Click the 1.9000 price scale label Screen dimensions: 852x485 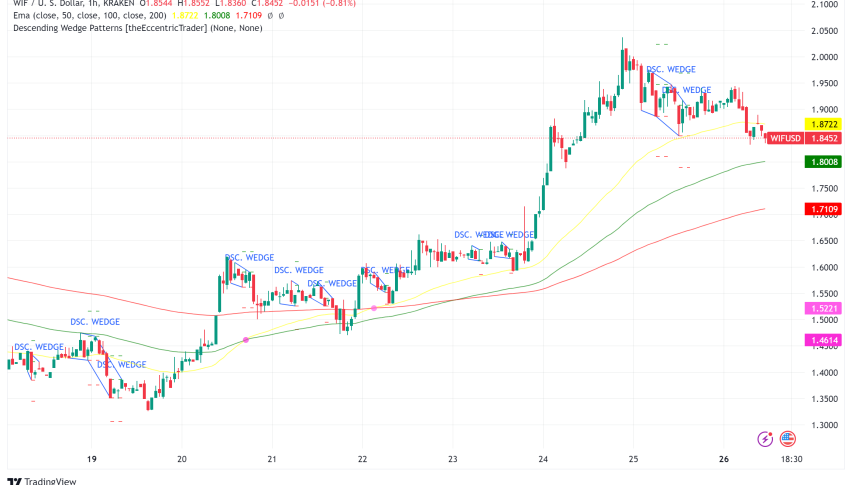click(x=824, y=110)
